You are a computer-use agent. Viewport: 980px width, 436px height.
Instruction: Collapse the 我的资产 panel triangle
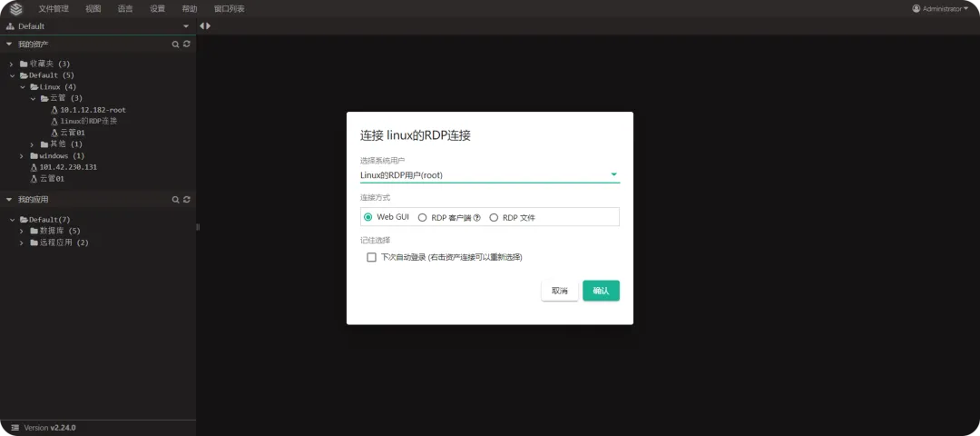point(9,45)
